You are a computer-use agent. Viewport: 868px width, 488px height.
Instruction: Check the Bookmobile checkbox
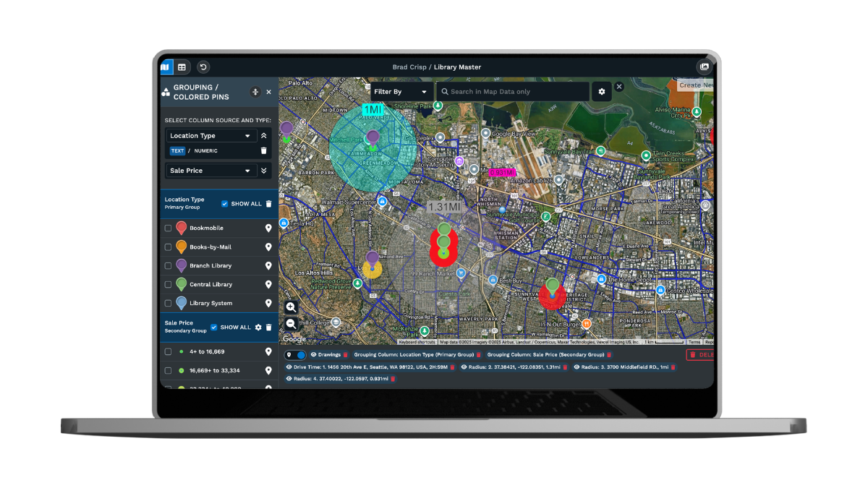point(169,228)
